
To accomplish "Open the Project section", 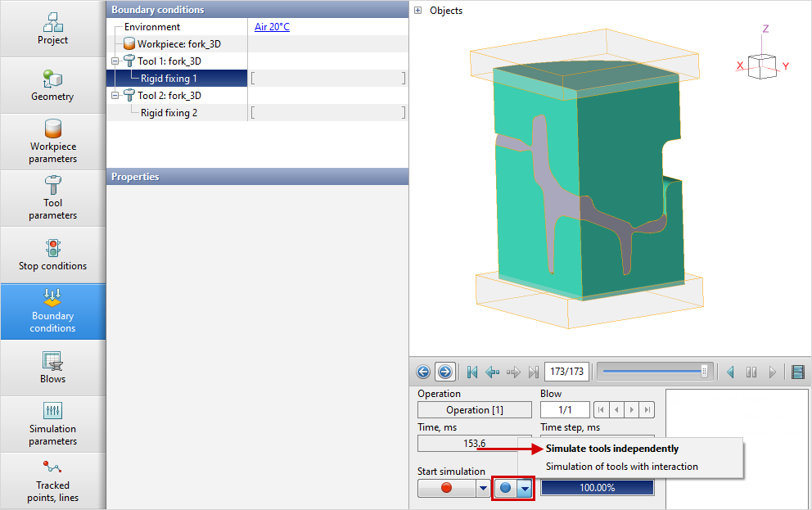I will [52, 29].
